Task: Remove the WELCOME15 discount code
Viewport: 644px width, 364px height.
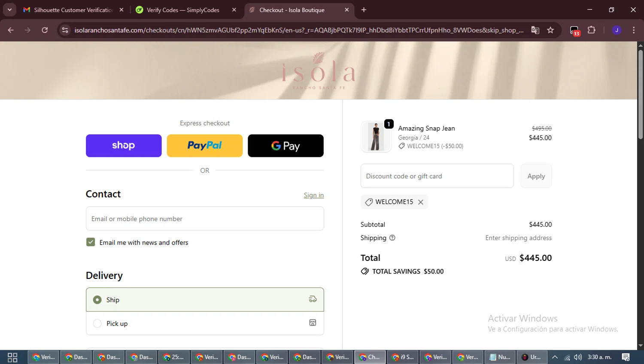Action: (x=421, y=202)
